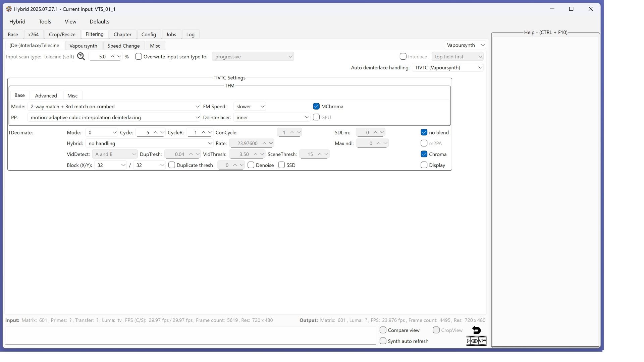Viewport: 644px width, 362px height.
Task: Open the TFM Mode dropdown
Action: click(x=114, y=107)
